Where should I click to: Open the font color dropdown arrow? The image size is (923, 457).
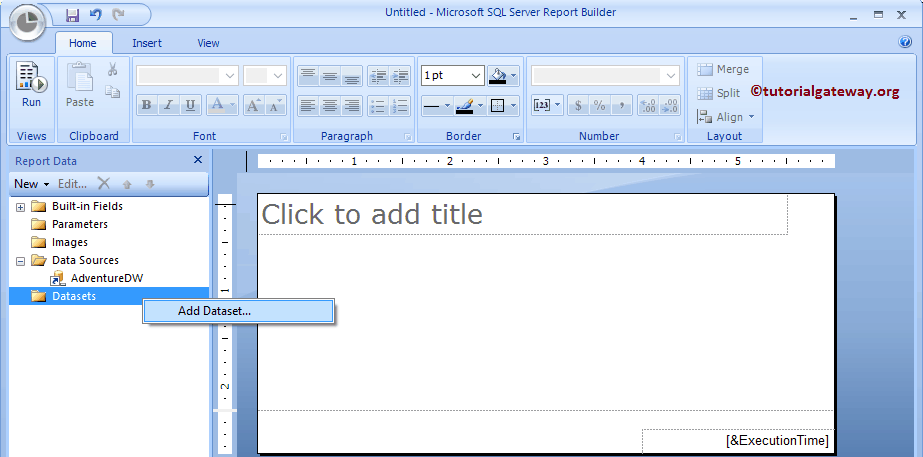[233, 105]
